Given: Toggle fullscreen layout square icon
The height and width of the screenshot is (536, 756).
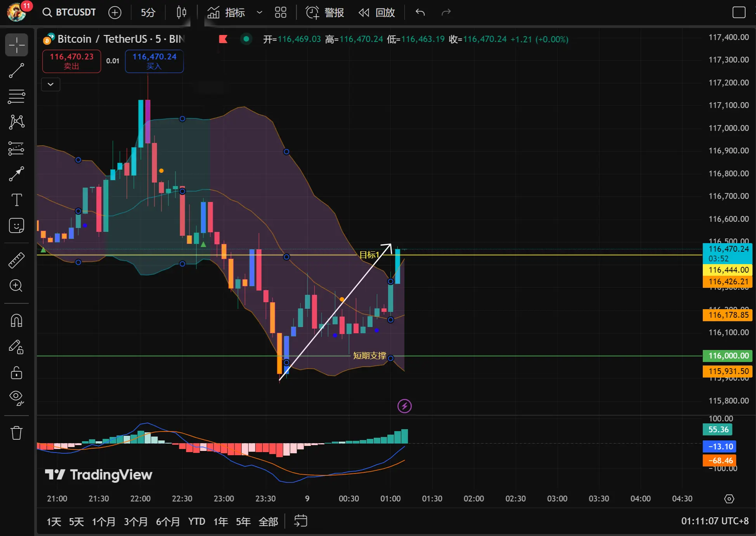Looking at the screenshot, I should [x=739, y=12].
